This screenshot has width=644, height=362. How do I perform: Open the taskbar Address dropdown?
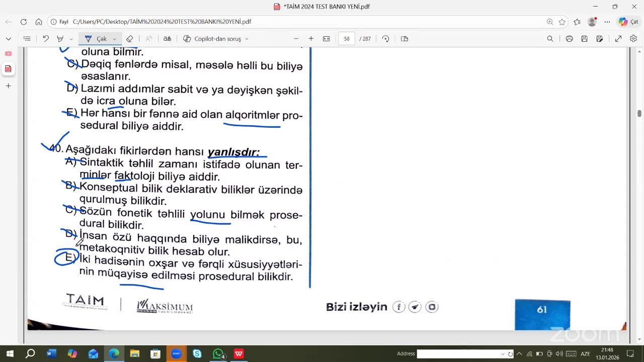tap(503, 354)
